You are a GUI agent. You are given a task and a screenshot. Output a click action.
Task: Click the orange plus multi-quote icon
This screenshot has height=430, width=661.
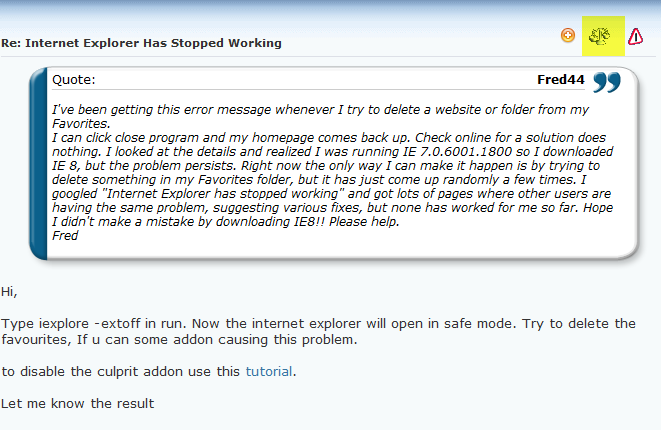568,35
